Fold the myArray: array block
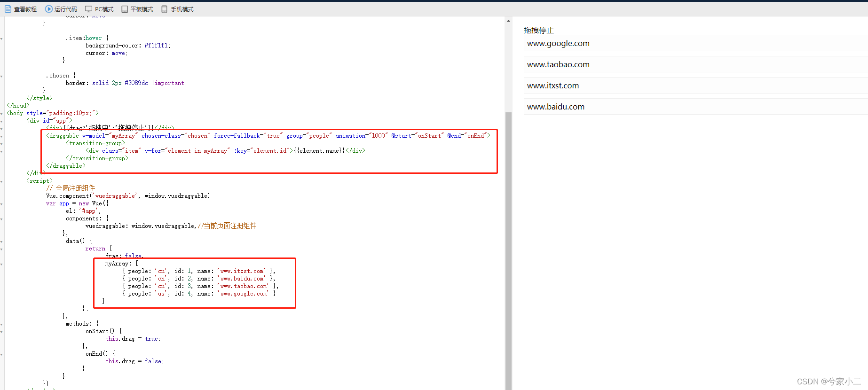 click(2, 264)
